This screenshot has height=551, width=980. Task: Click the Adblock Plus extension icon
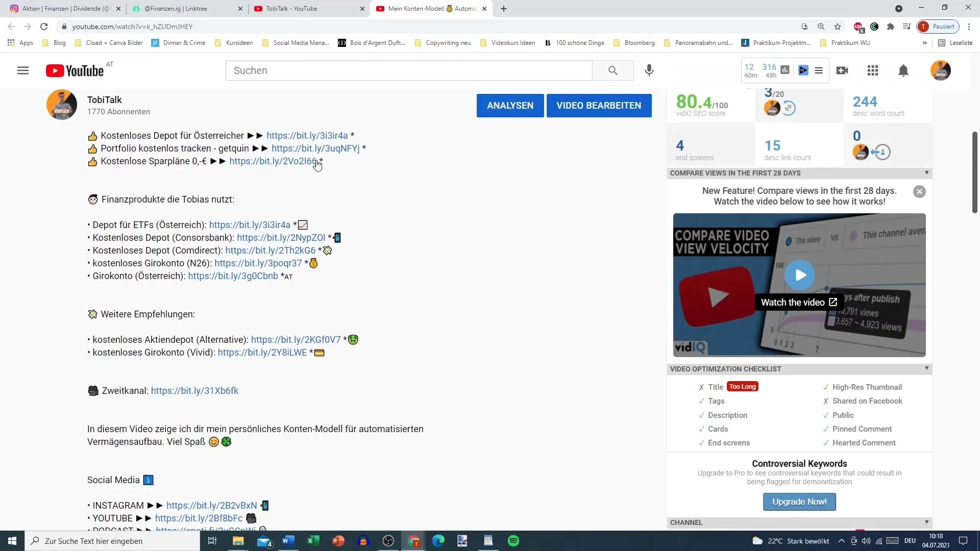[859, 27]
